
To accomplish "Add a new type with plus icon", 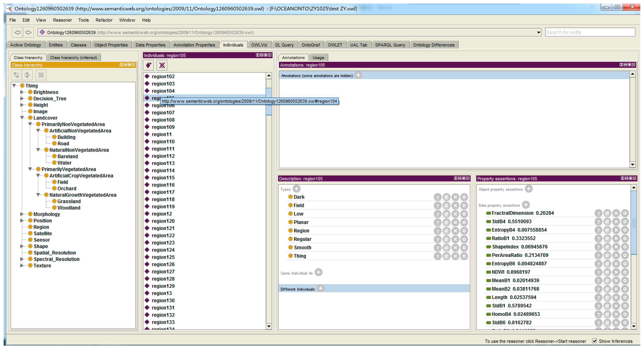I will [297, 189].
